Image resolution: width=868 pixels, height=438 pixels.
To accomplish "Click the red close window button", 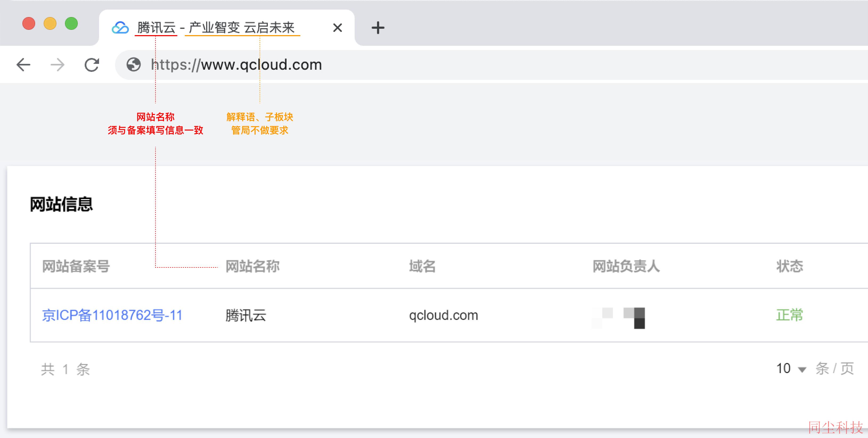I will pos(29,23).
